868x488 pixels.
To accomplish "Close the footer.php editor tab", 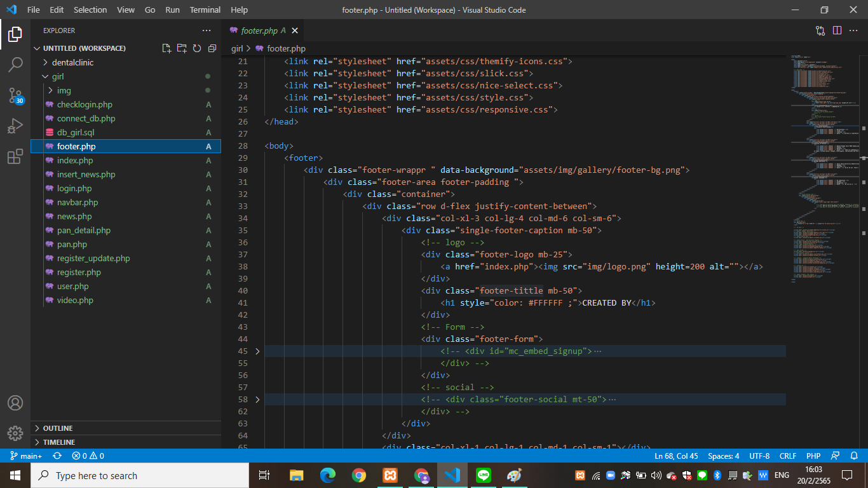I will tap(295, 30).
